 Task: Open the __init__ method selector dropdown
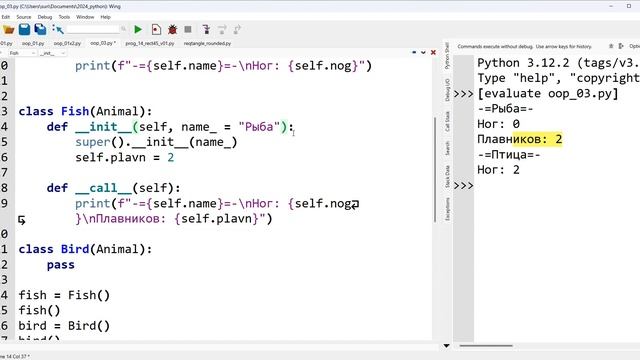53,53
